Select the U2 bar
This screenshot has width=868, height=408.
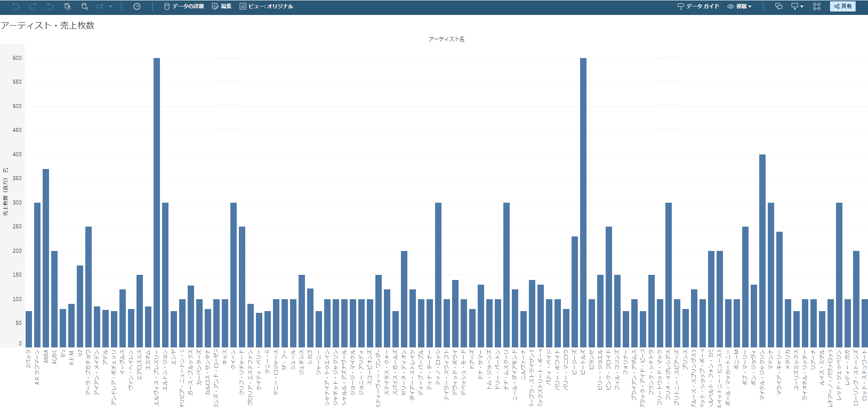(80, 306)
